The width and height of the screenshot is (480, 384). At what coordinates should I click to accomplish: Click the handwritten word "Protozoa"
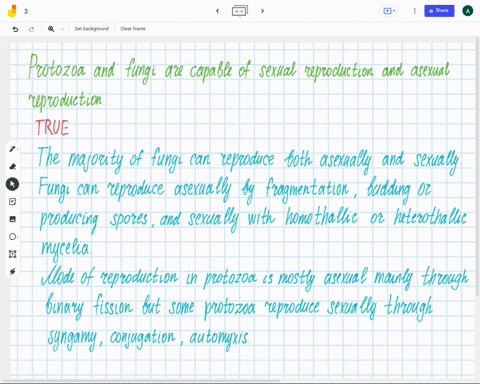coord(57,67)
